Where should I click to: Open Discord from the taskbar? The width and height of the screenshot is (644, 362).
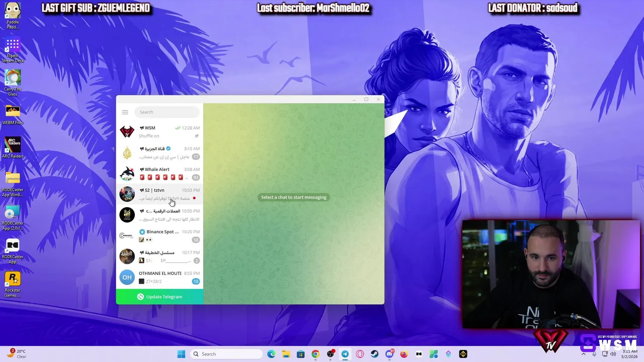tap(389, 354)
